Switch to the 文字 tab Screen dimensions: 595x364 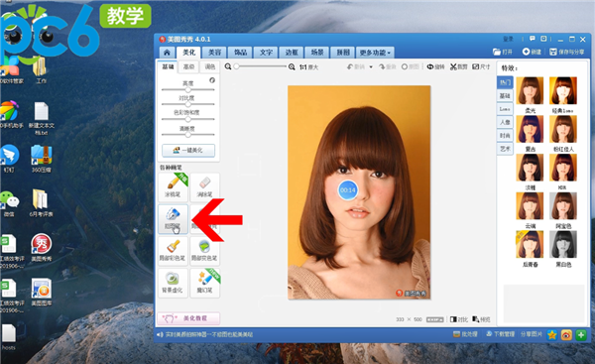point(266,53)
